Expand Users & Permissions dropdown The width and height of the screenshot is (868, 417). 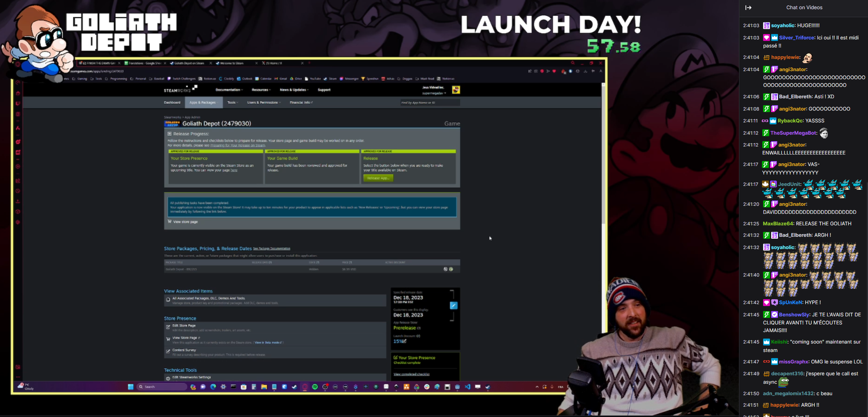263,103
